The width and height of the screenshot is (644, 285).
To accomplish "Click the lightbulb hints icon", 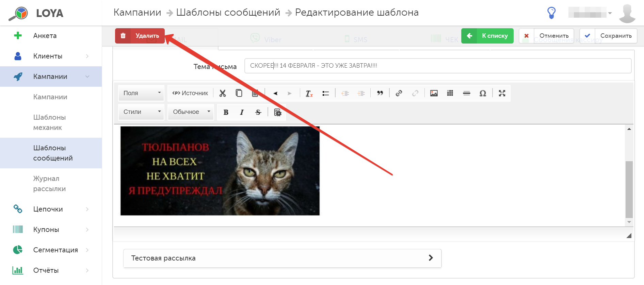I will click(x=551, y=13).
